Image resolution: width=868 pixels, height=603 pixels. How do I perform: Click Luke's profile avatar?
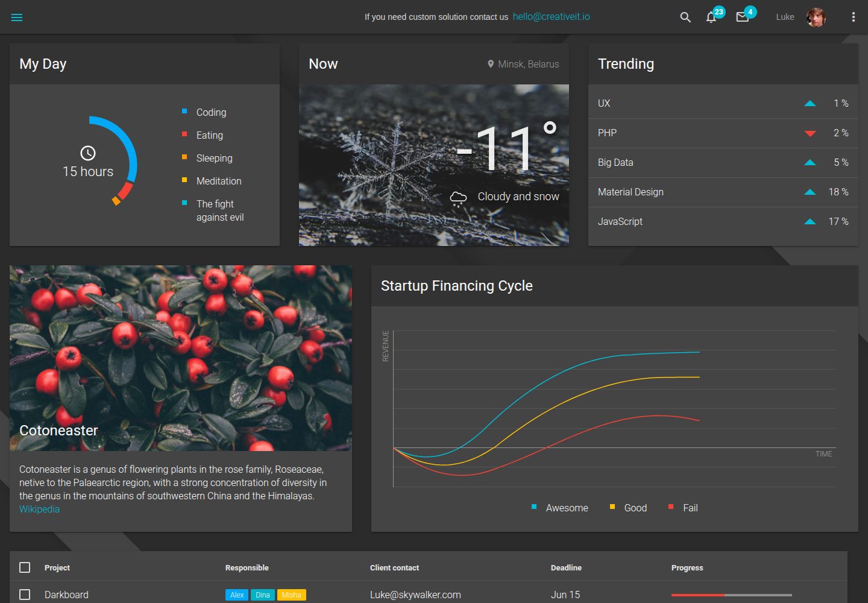click(x=816, y=17)
